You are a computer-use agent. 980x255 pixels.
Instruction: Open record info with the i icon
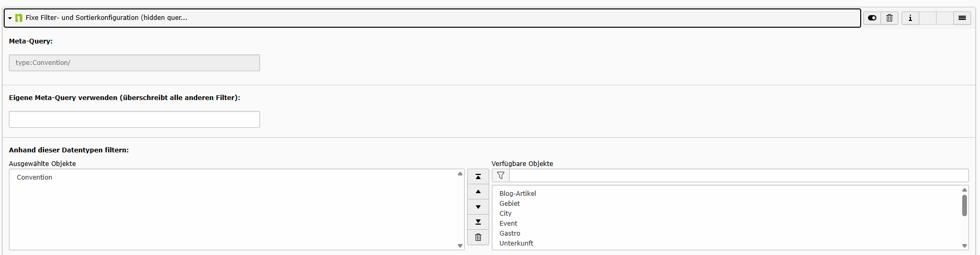(x=910, y=18)
